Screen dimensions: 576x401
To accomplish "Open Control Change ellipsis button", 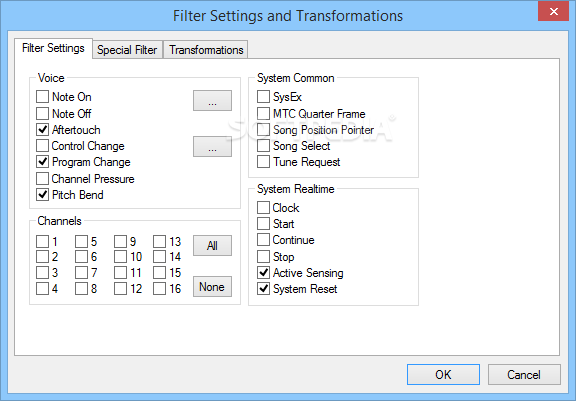I will pyautogui.click(x=212, y=147).
